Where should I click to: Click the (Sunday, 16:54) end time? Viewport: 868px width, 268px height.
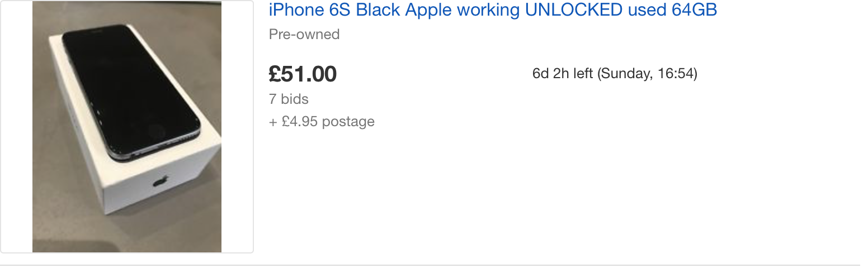coord(648,74)
